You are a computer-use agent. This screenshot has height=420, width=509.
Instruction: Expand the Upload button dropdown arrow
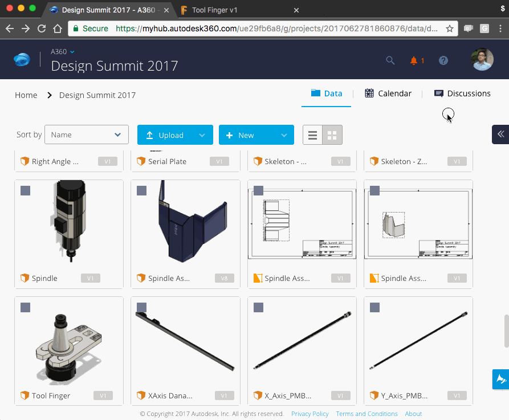point(202,135)
